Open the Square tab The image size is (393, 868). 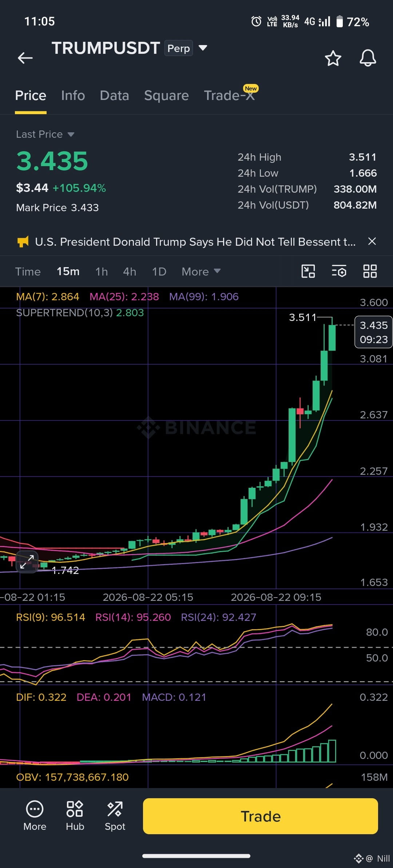(x=166, y=96)
